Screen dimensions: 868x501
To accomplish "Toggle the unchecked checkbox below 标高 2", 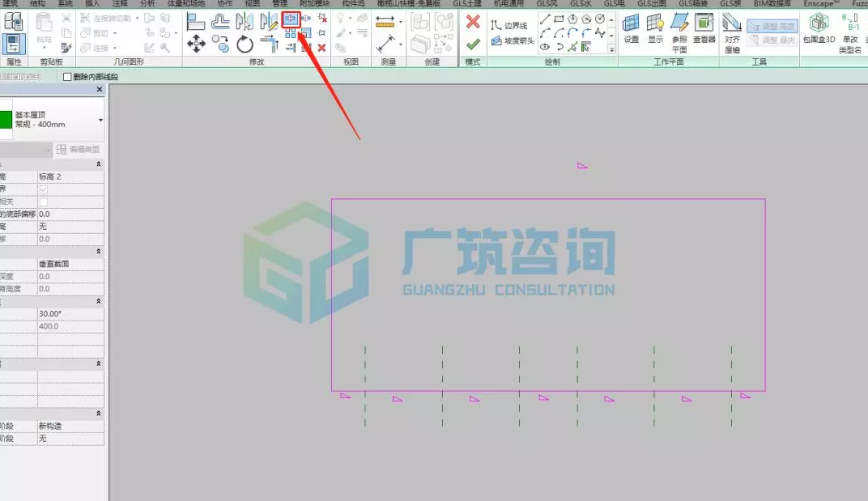I will (44, 202).
